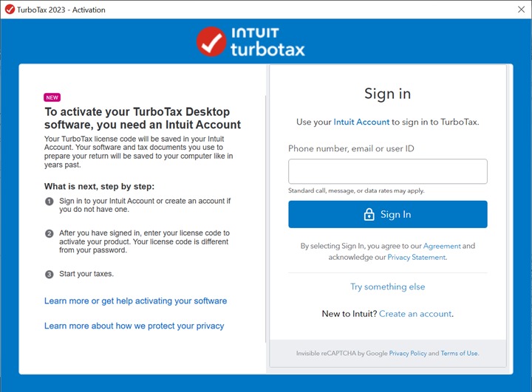Click the step 2 number bullet
Screen dimensions: 532x392
click(50, 233)
